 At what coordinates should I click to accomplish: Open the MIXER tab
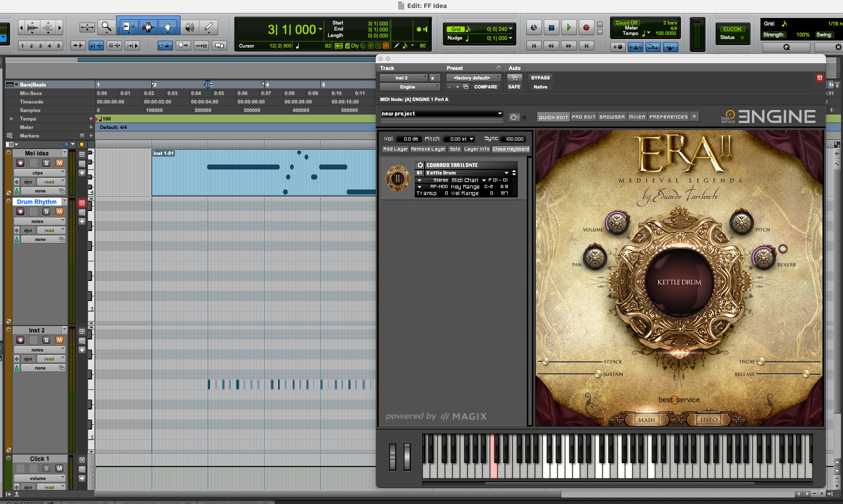(x=637, y=117)
